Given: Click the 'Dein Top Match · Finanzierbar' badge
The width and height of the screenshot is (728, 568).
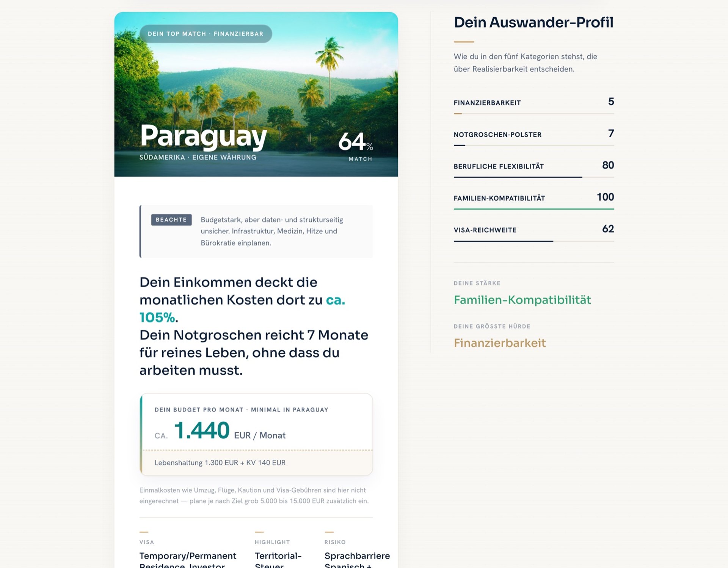Looking at the screenshot, I should [206, 34].
